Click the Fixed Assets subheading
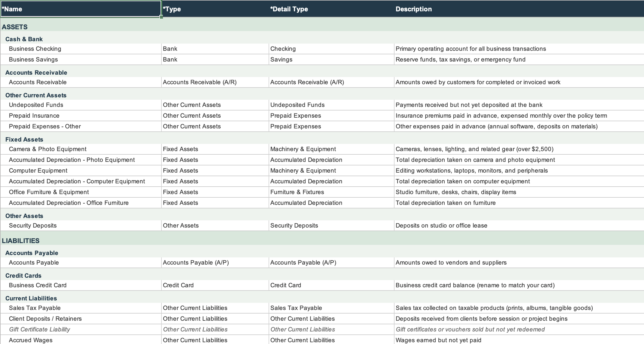The height and width of the screenshot is (344, 644). tap(24, 139)
